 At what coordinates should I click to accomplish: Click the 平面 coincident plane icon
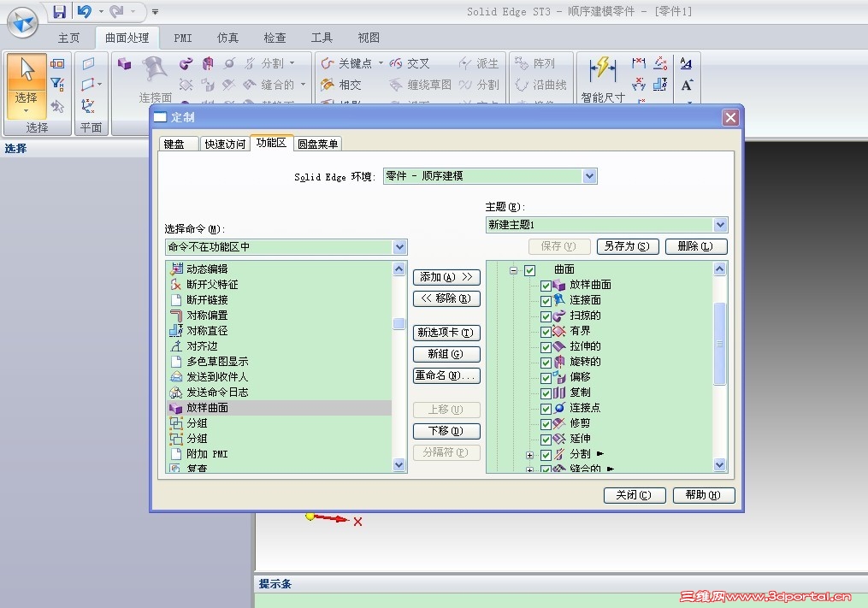point(89,63)
